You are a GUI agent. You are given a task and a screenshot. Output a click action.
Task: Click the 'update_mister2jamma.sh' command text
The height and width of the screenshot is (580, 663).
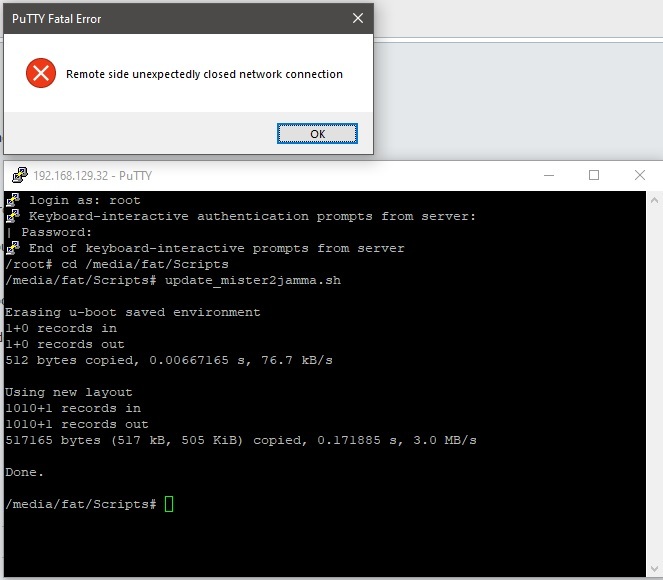253,280
